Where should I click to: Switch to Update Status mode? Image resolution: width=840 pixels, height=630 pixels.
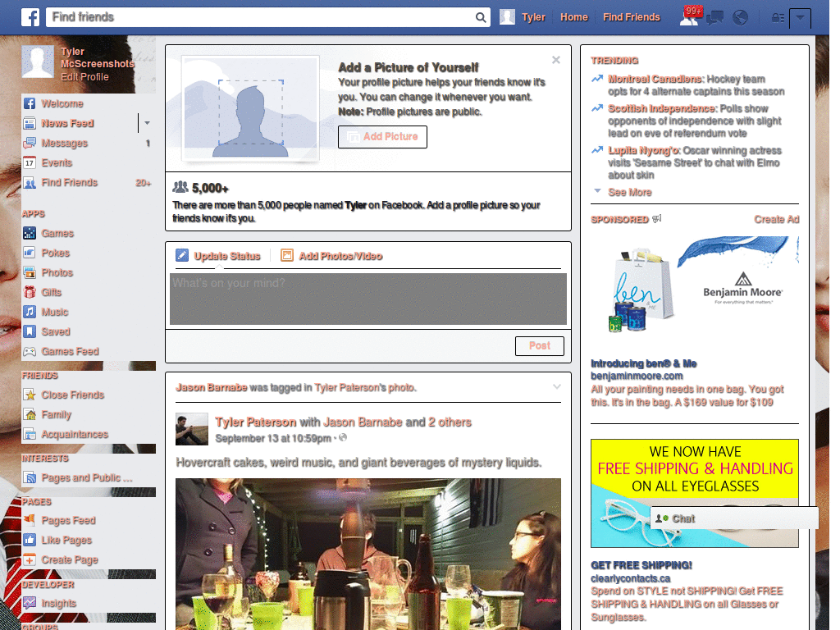tap(226, 255)
